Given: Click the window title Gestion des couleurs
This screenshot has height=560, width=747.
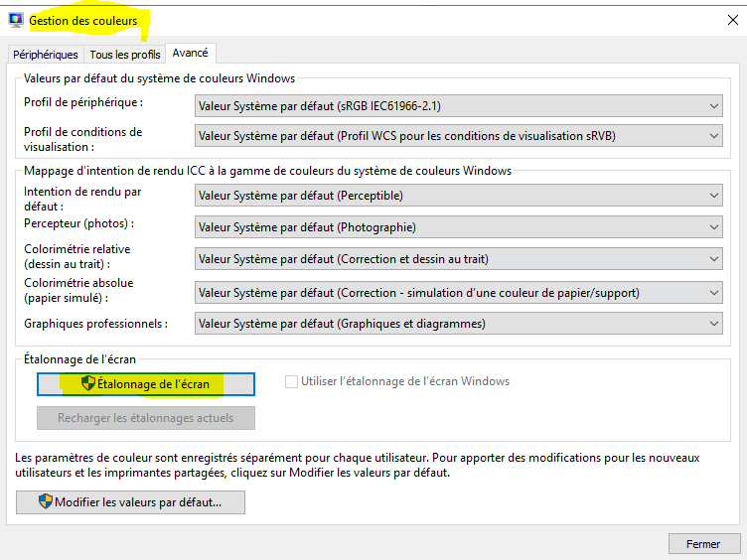Looking at the screenshot, I should 82,21.
